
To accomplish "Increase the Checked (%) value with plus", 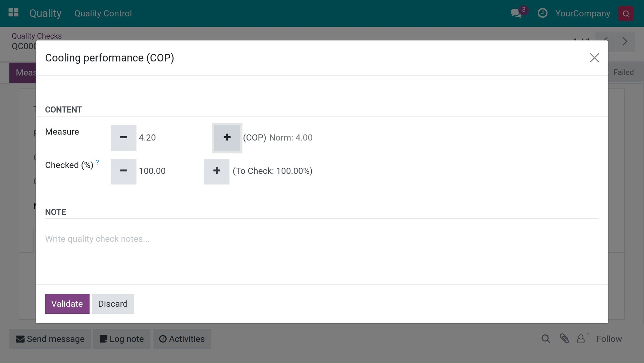I will click(x=216, y=171).
